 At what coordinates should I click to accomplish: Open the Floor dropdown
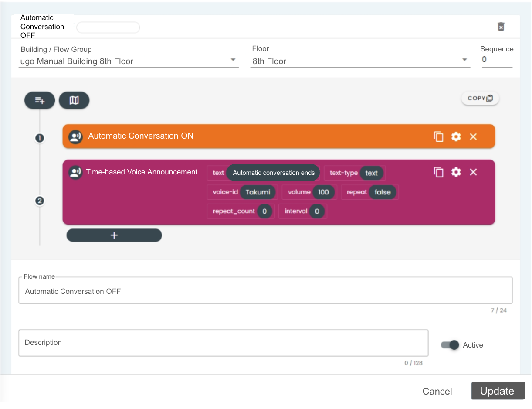click(x=360, y=61)
